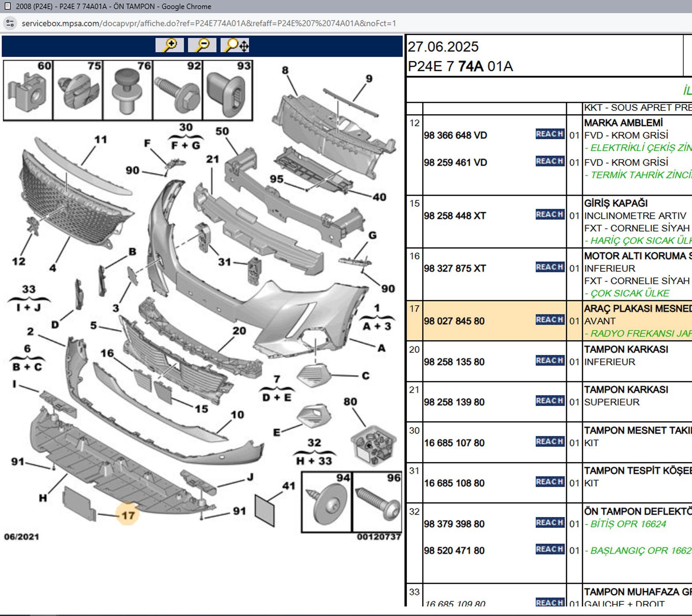Click REACH badge for part 98 258 135 80
This screenshot has height=616, width=692.
550,361
